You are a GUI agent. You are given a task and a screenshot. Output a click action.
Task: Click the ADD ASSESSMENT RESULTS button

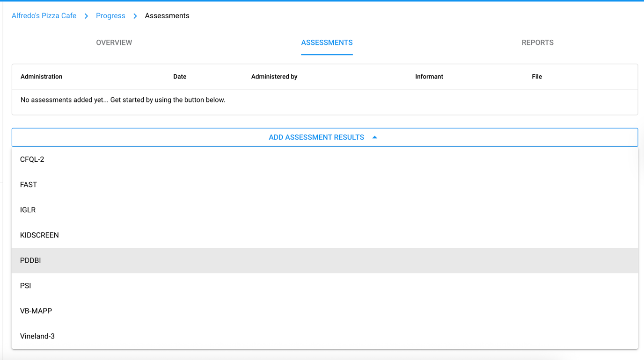coord(316,137)
